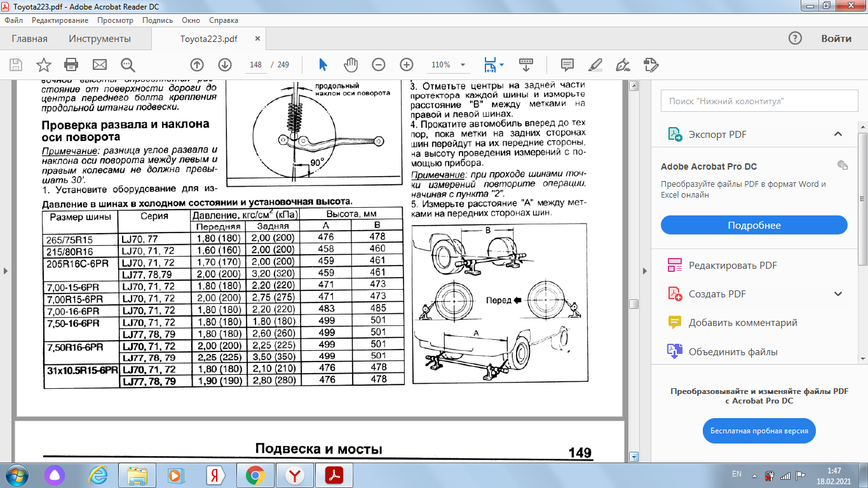Viewport: 868px width, 488px height.
Task: Open the Объединить файлы tool
Action: point(733,351)
